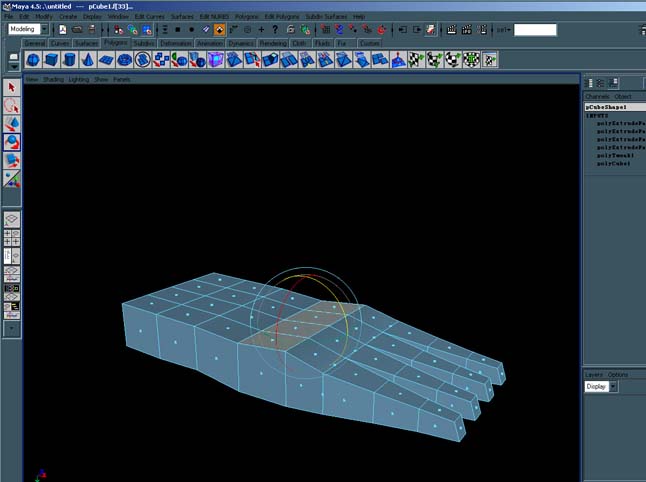The height and width of the screenshot is (482, 646).
Task: Choose the Move tool in toolbox
Action: tap(12, 124)
